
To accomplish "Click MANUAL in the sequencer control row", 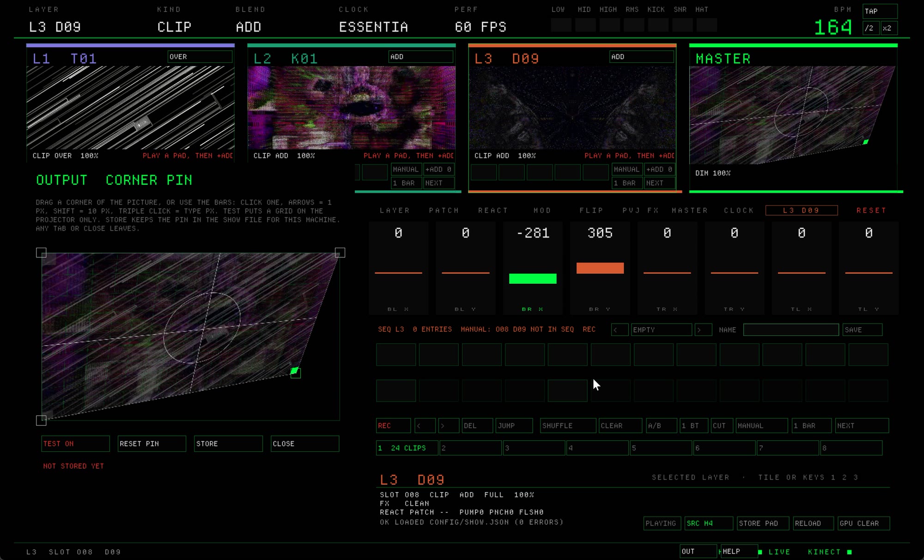I will pos(762,426).
